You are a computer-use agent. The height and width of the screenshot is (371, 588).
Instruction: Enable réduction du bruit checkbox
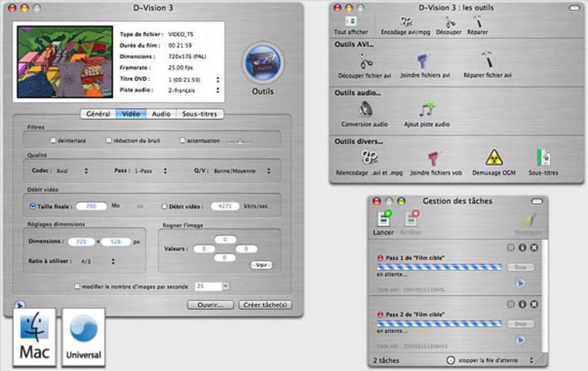click(x=109, y=141)
